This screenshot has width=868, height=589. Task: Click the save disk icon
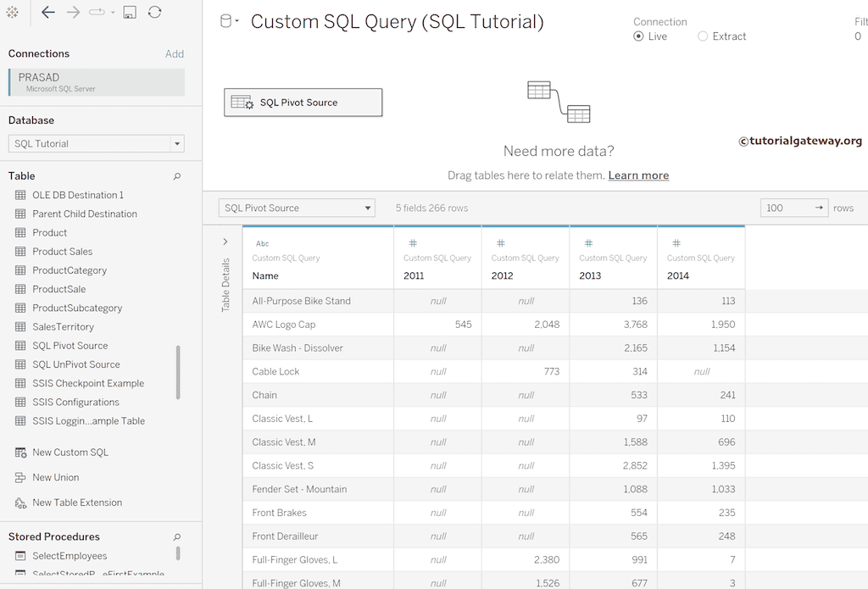[130, 13]
